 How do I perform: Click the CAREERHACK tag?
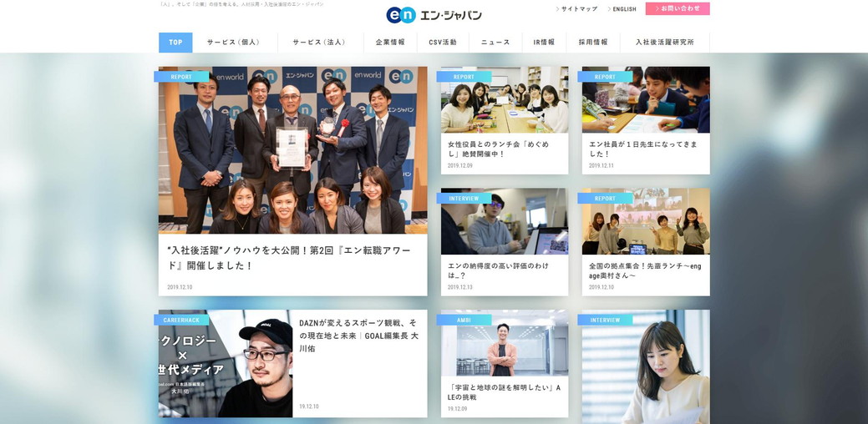(x=181, y=320)
